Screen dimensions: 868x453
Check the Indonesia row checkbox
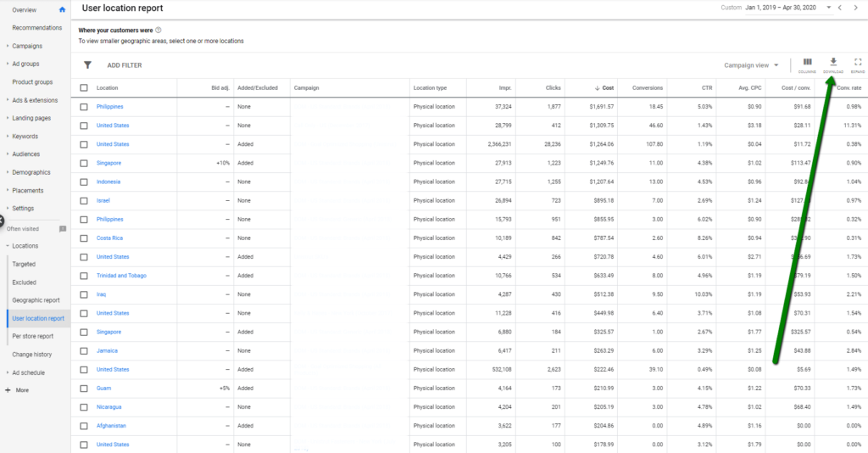84,182
